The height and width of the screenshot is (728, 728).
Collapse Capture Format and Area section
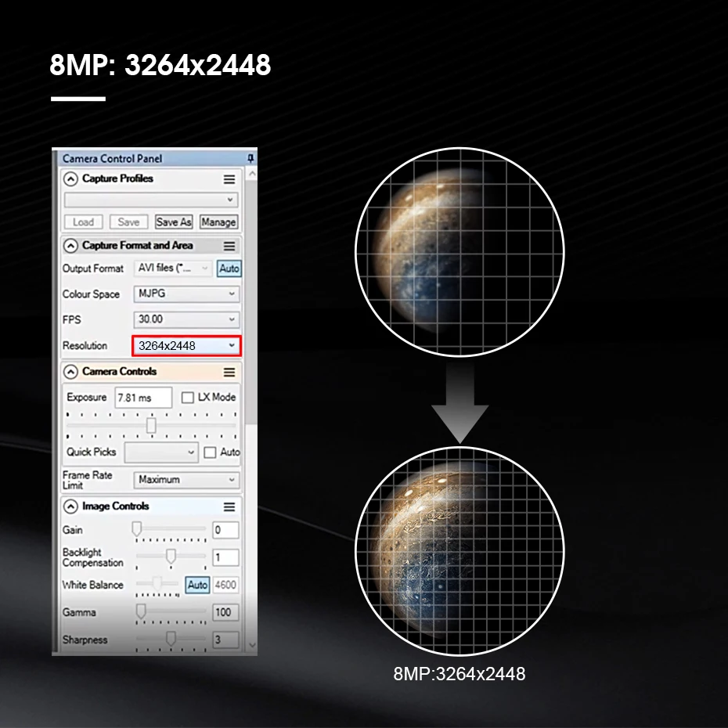pos(70,246)
